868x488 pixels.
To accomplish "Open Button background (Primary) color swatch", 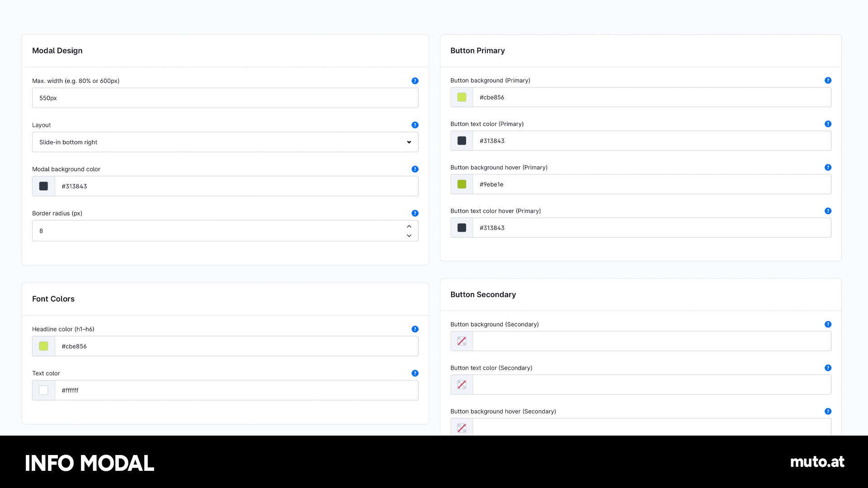I will pyautogui.click(x=462, y=97).
